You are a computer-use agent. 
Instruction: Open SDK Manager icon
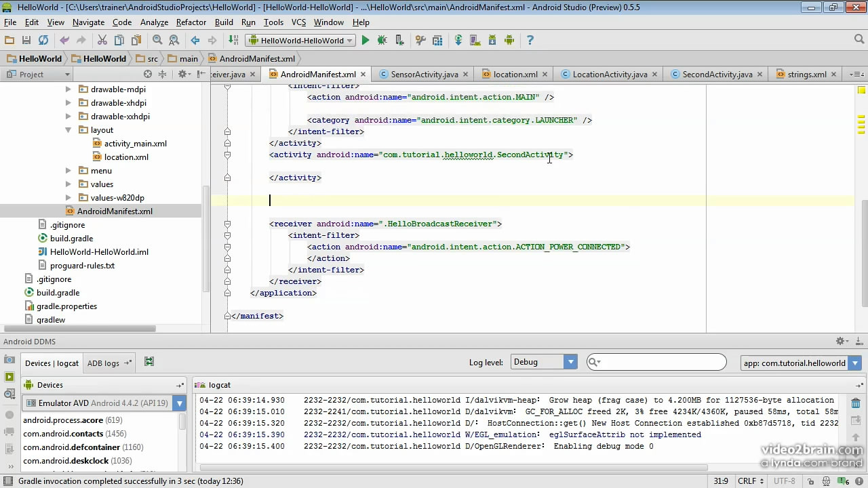tap(492, 40)
